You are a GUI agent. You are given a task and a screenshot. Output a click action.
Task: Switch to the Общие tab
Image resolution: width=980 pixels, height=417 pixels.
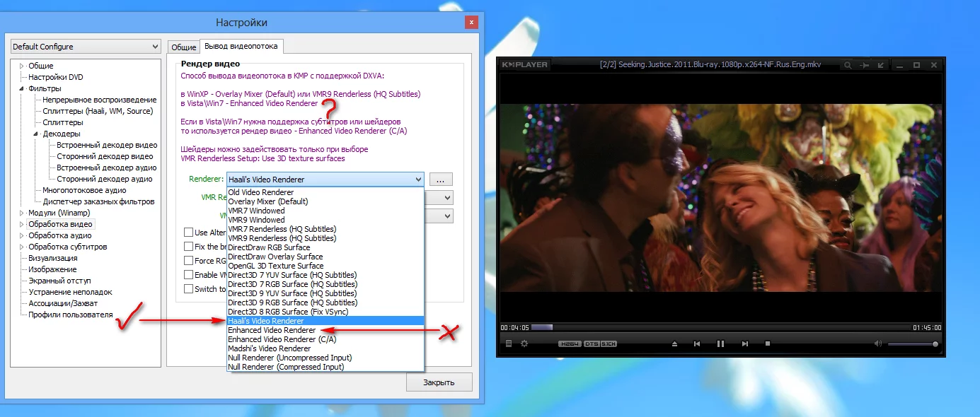coord(183,46)
